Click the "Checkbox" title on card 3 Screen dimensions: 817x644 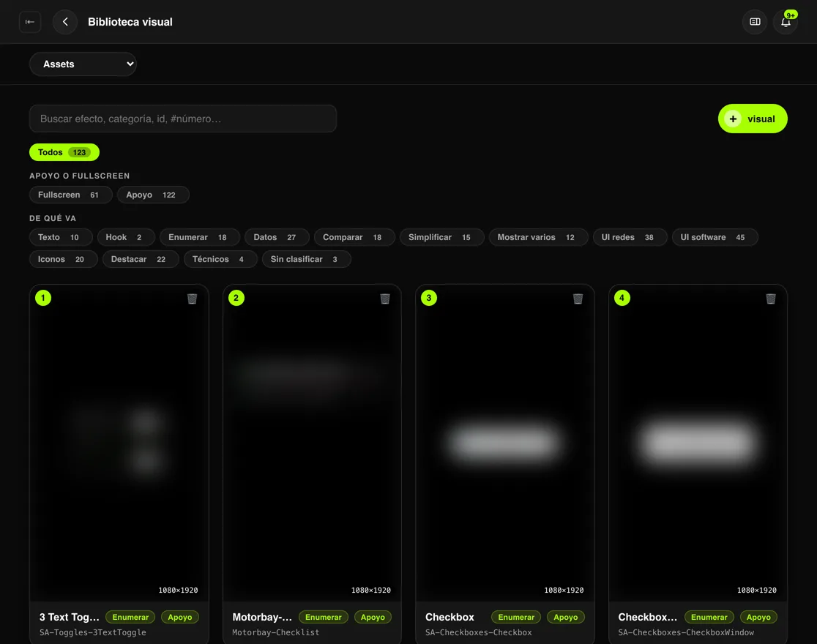pos(449,617)
